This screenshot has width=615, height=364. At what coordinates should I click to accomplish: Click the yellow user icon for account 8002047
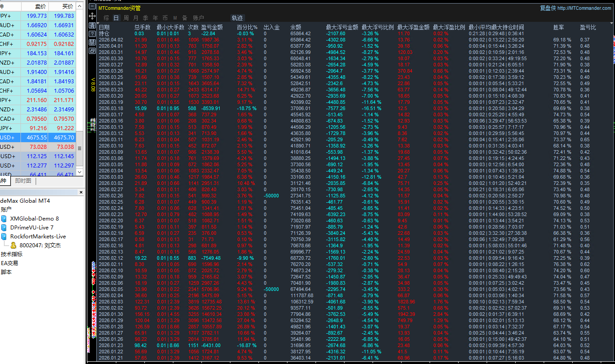(x=13, y=245)
